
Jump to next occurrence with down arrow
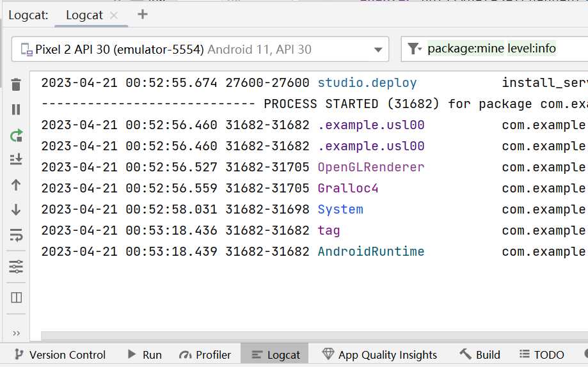(x=16, y=210)
